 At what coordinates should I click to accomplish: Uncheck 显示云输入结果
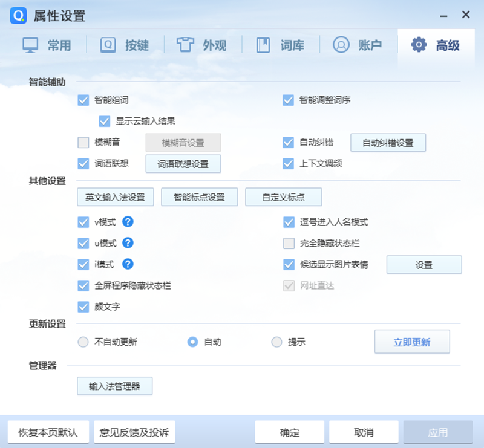(105, 122)
